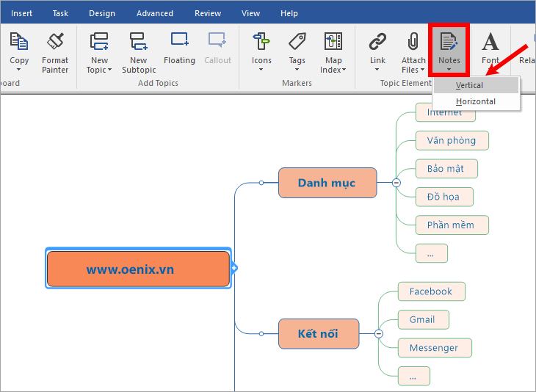Open the Review ribbon tab
This screenshot has width=536, height=392.
[208, 13]
